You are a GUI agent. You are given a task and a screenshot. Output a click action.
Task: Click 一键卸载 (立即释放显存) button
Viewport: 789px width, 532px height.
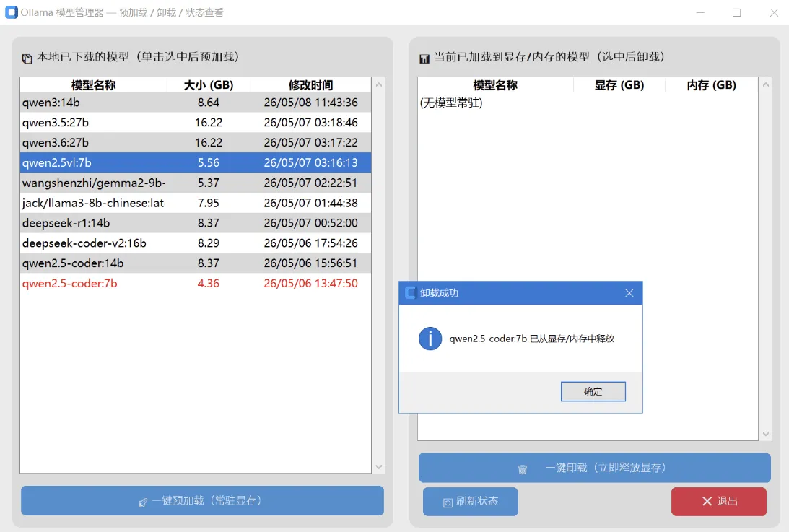tap(594, 468)
